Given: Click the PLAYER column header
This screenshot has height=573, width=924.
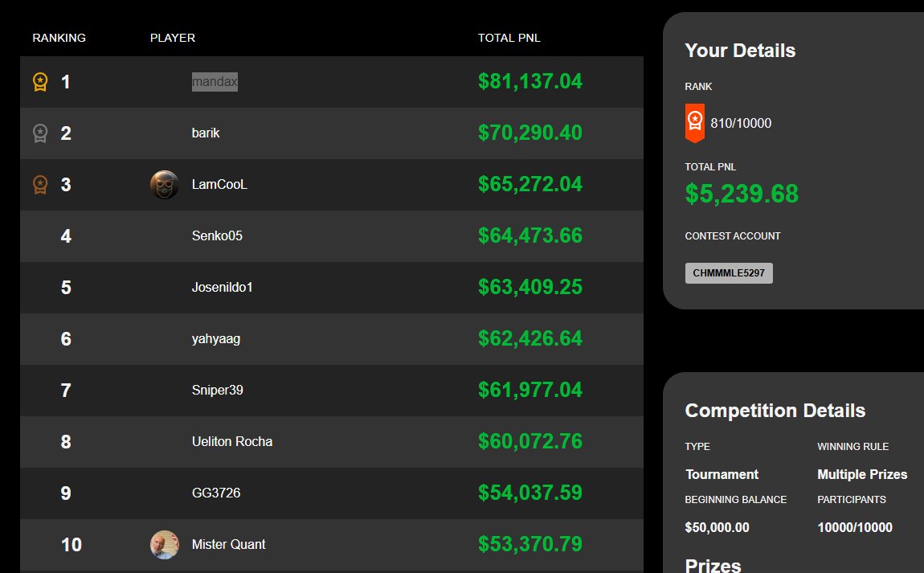Looking at the screenshot, I should 173,38.
